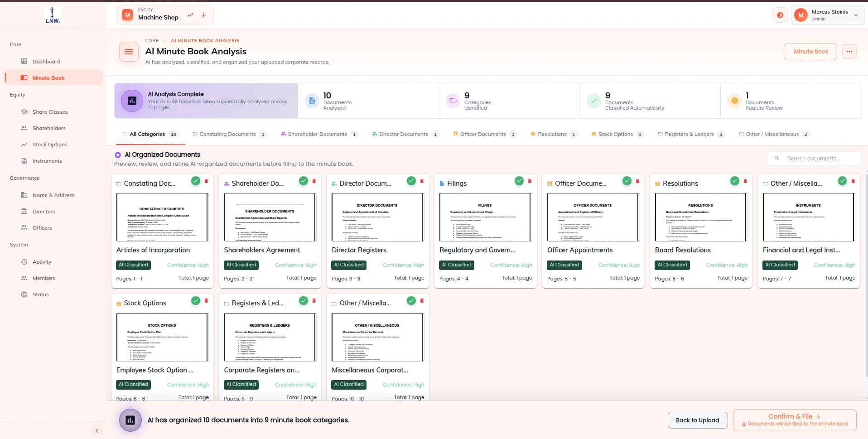Switch to the Shareholder Documents tab
Image resolution: width=868 pixels, height=439 pixels.
click(x=319, y=134)
